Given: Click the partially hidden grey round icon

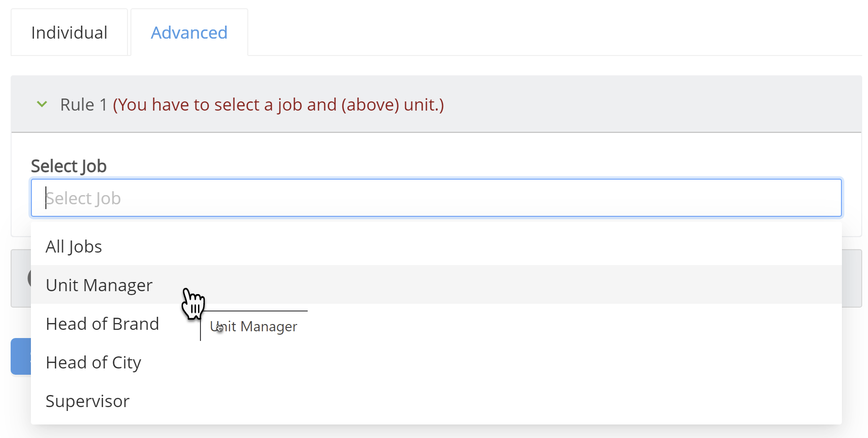Looking at the screenshot, I should [29, 278].
